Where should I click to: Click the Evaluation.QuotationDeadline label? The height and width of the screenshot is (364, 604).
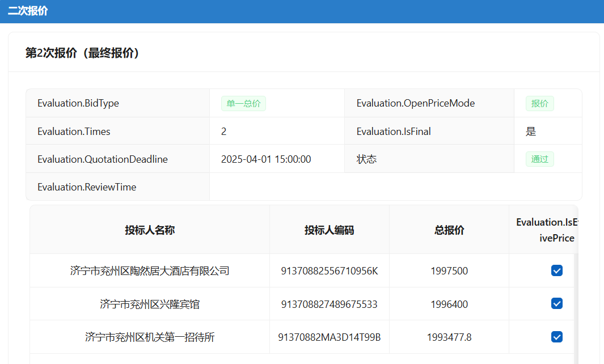(x=103, y=159)
